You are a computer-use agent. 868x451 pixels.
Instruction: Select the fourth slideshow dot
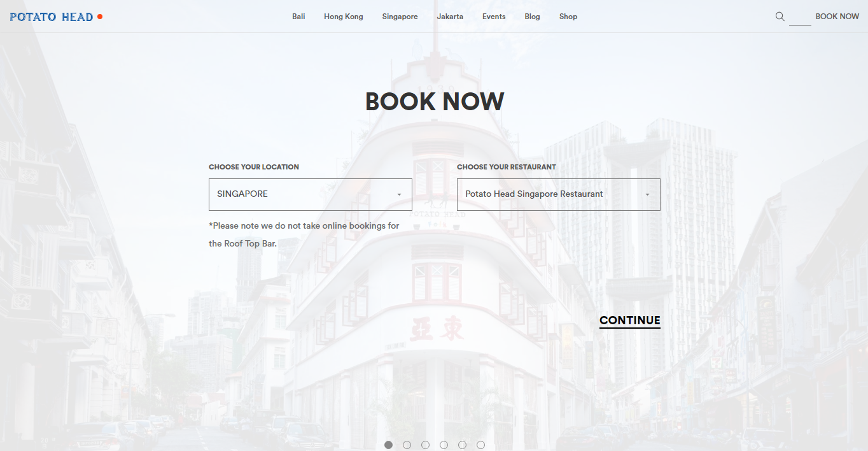(x=444, y=445)
